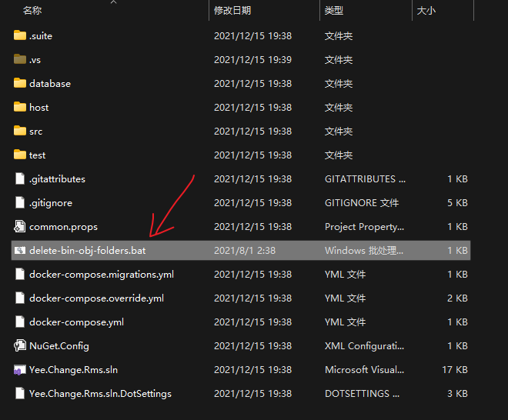Toggle sort direction arrow above 名称
The width and height of the screenshot is (508, 420).
(113, 2)
